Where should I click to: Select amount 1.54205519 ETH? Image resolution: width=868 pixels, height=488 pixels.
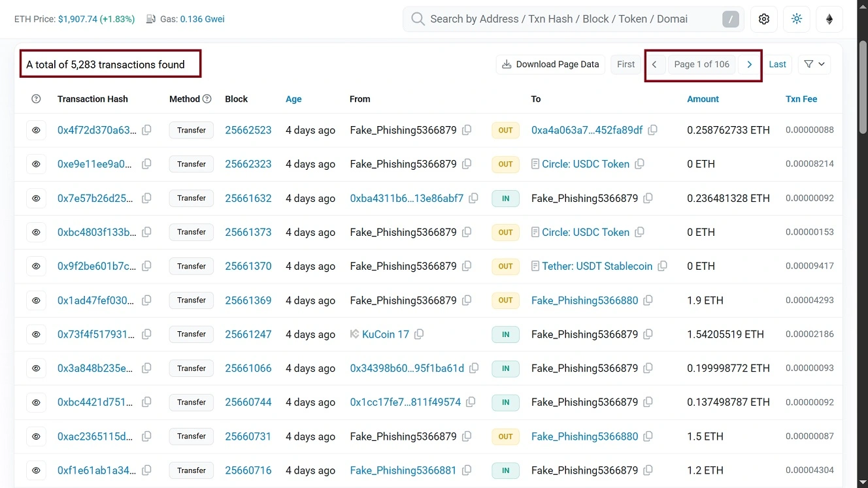(x=726, y=334)
